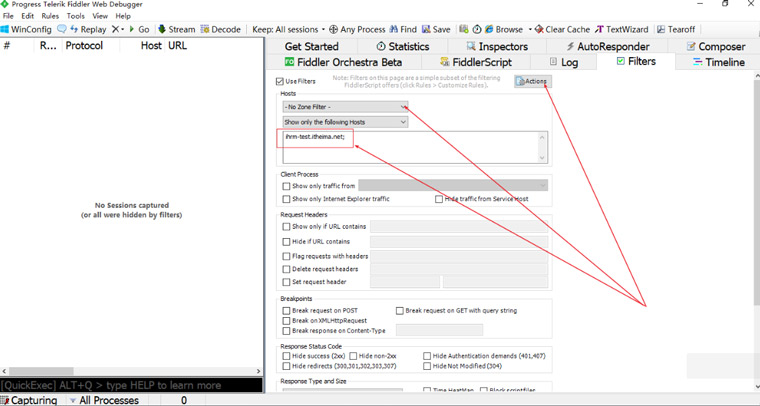Check Set request header
This screenshot has height=406, width=760.
pyautogui.click(x=286, y=282)
